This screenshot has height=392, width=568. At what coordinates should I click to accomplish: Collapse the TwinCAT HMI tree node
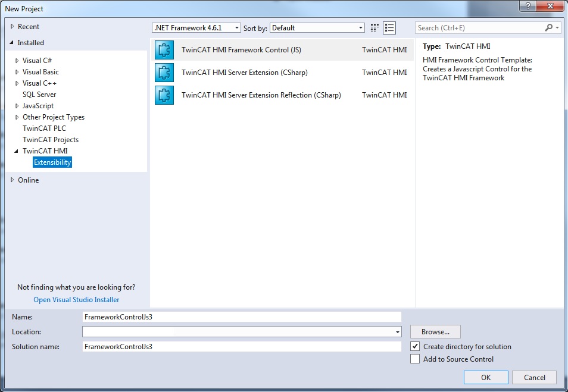coord(16,151)
